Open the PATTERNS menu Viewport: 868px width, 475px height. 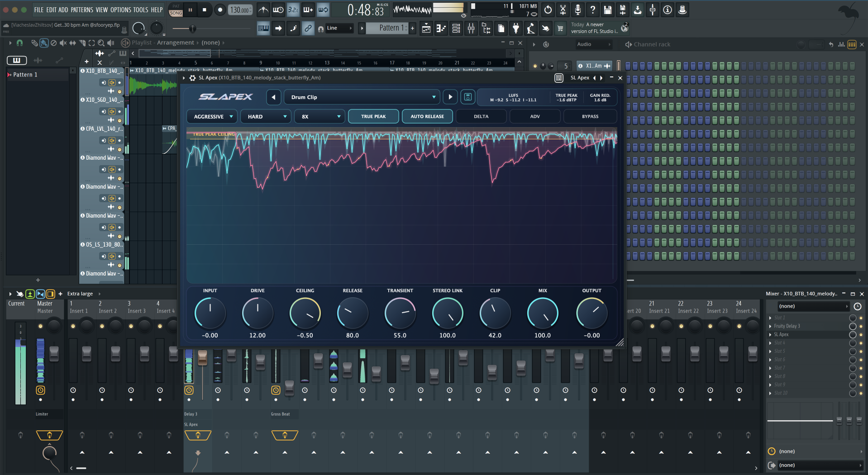(82, 9)
